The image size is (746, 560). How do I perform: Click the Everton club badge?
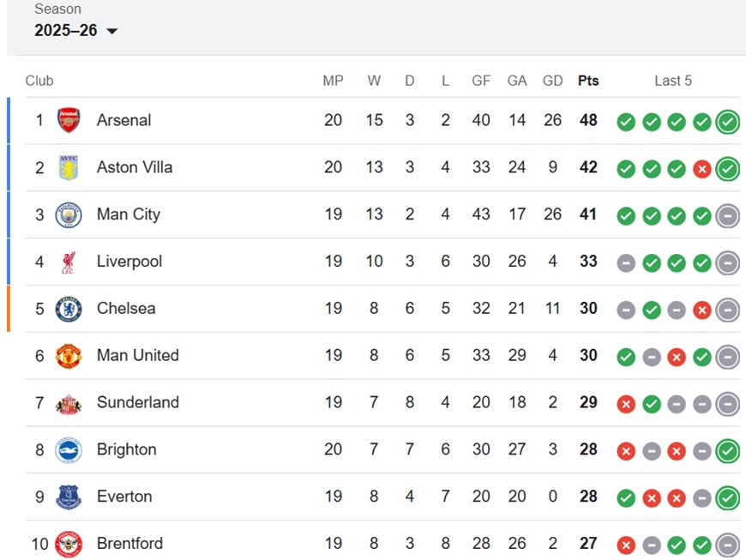(x=69, y=497)
